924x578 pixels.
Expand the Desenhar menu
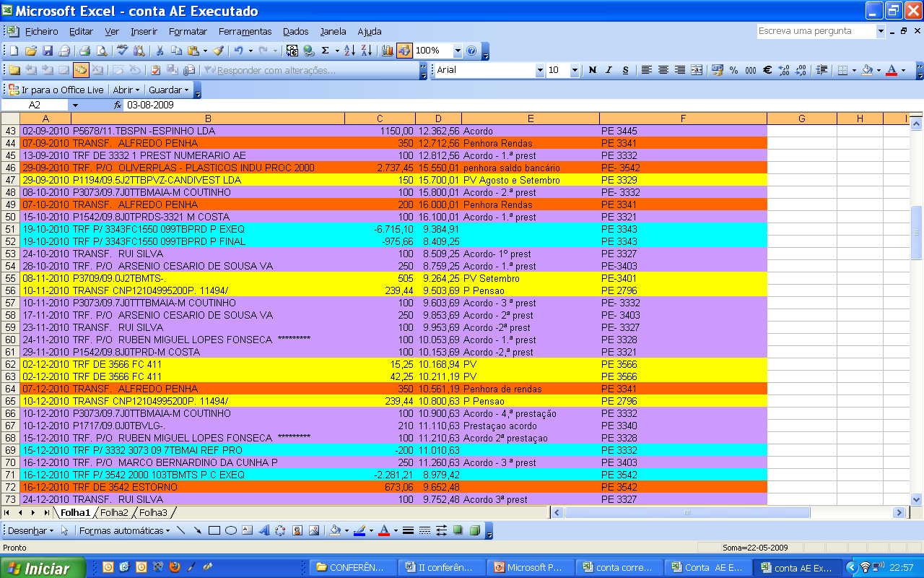30,530
